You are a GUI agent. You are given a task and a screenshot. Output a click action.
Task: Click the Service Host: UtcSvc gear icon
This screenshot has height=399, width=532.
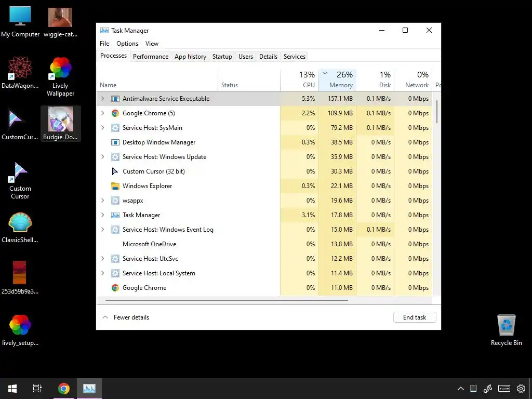(115, 259)
